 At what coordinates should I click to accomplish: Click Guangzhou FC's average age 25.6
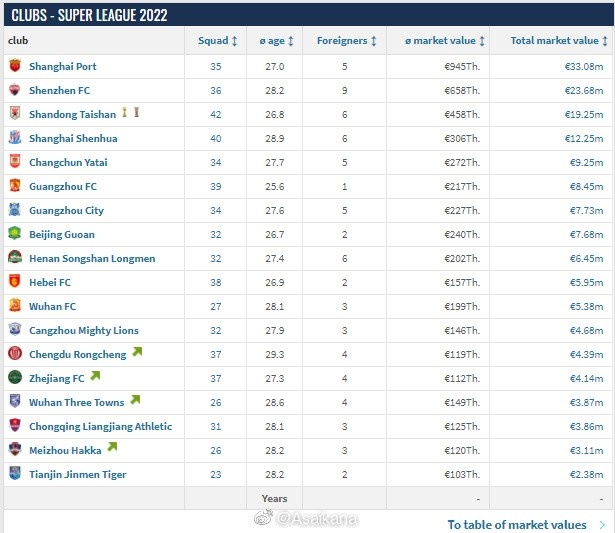(275, 186)
